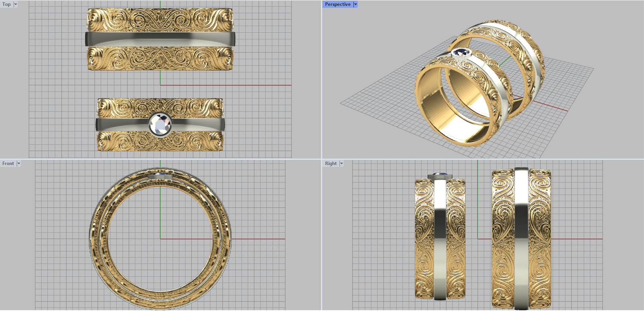Screen dimensions: 644x311
Task: Select the gem bezel in Right view
Action: click(439, 176)
